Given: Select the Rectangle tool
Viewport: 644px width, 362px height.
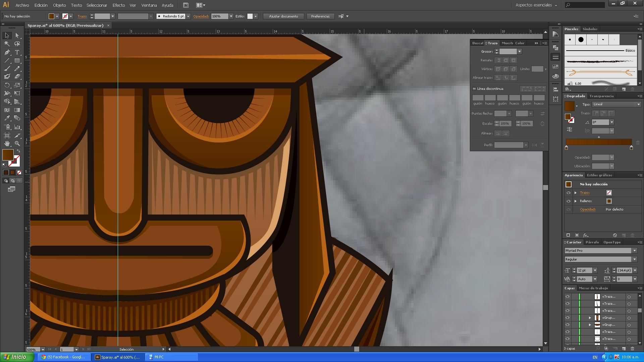Looking at the screenshot, I should point(17,61).
